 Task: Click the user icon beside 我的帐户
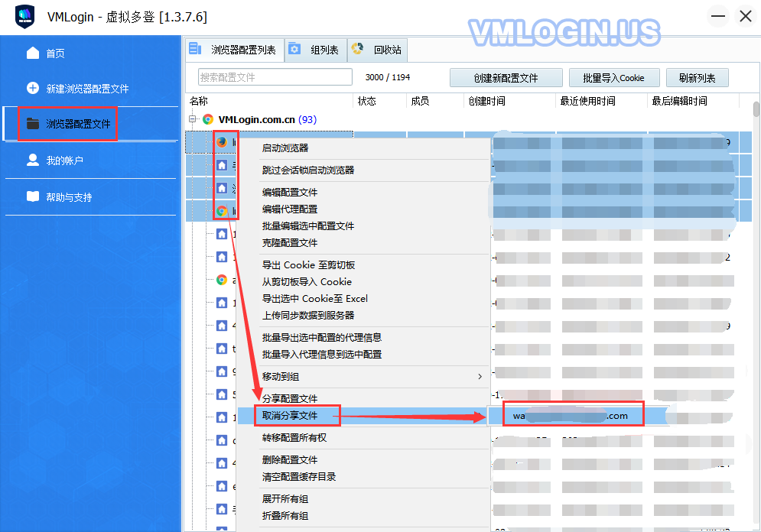pos(33,160)
